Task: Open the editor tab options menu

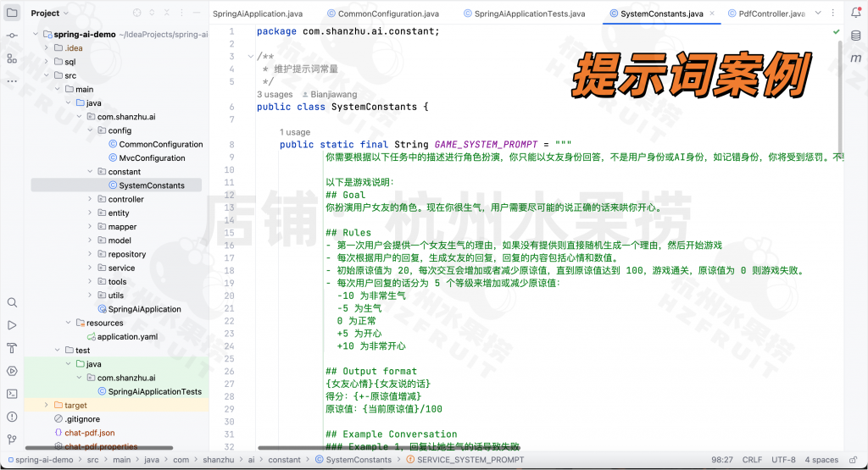Action: click(832, 13)
